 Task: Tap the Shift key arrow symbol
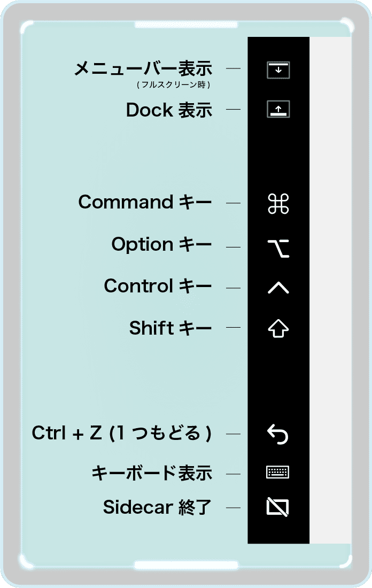coord(278,329)
